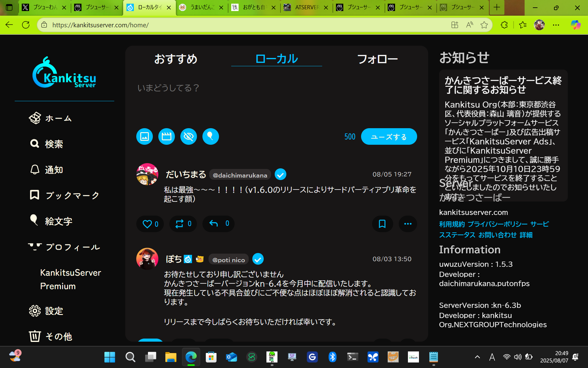Open 検索 in the sidebar
This screenshot has height=368, width=588.
(47, 144)
